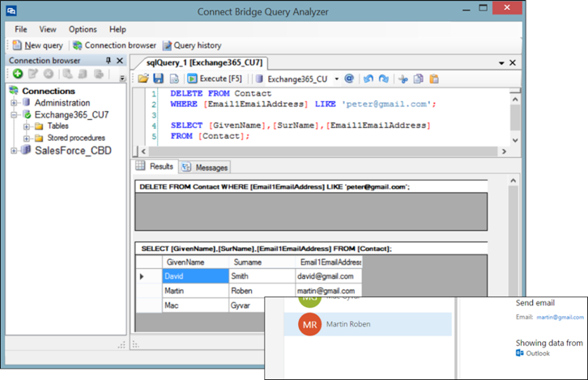Click the MR contact avatar
The image size is (588, 380).
[x=309, y=324]
